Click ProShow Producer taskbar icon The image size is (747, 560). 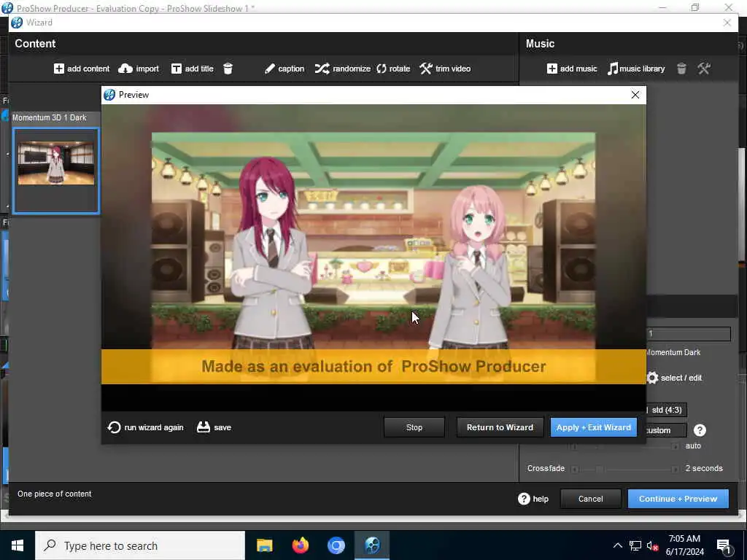pyautogui.click(x=372, y=545)
